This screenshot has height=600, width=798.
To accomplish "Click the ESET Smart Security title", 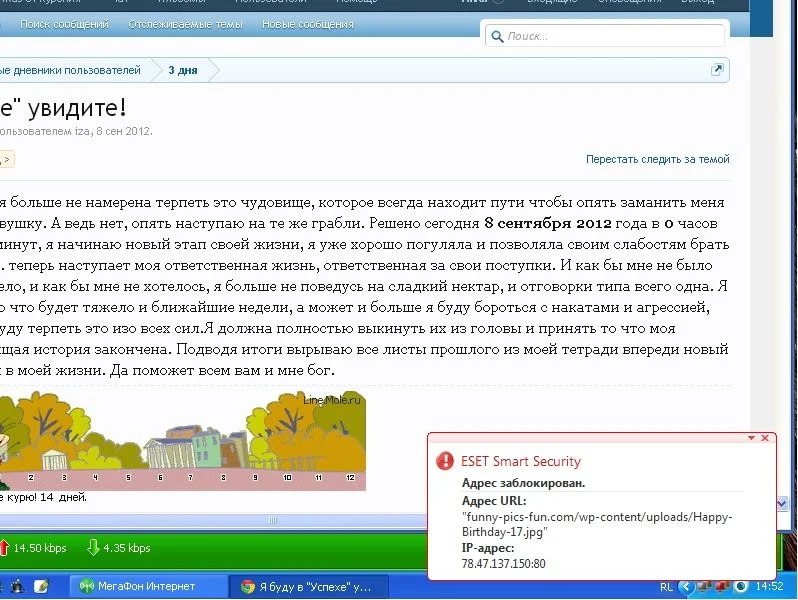I will pos(521,461).
